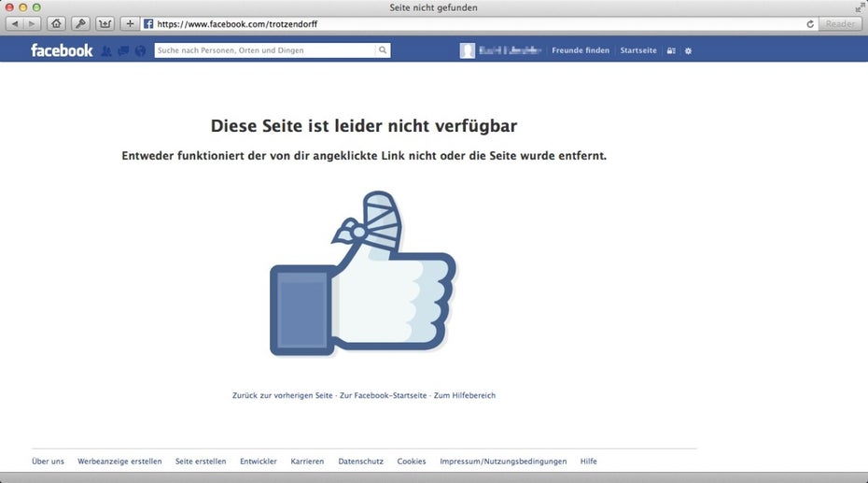Viewport: 868px width, 483px height.
Task: Open privacy shortcuts lock icon
Action: click(671, 51)
